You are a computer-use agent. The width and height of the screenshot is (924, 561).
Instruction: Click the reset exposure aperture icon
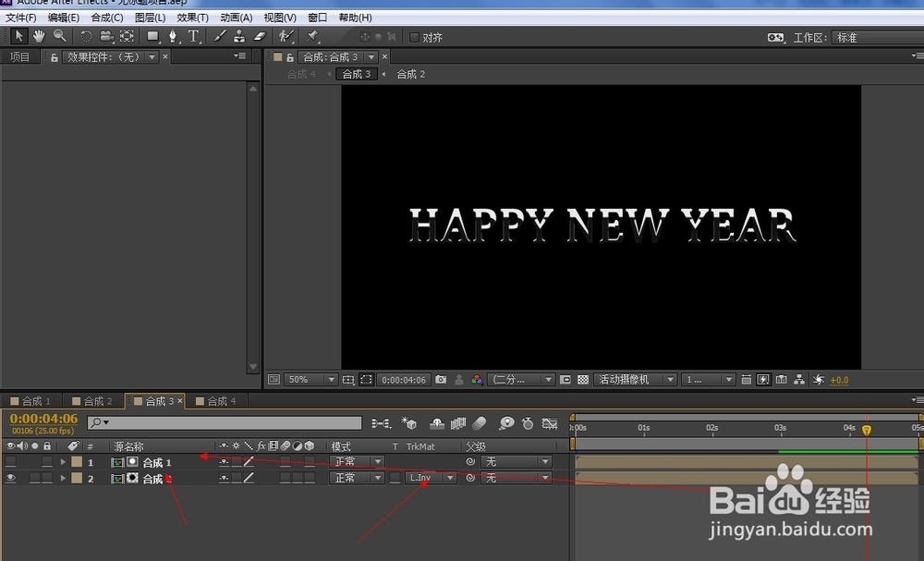tap(819, 380)
